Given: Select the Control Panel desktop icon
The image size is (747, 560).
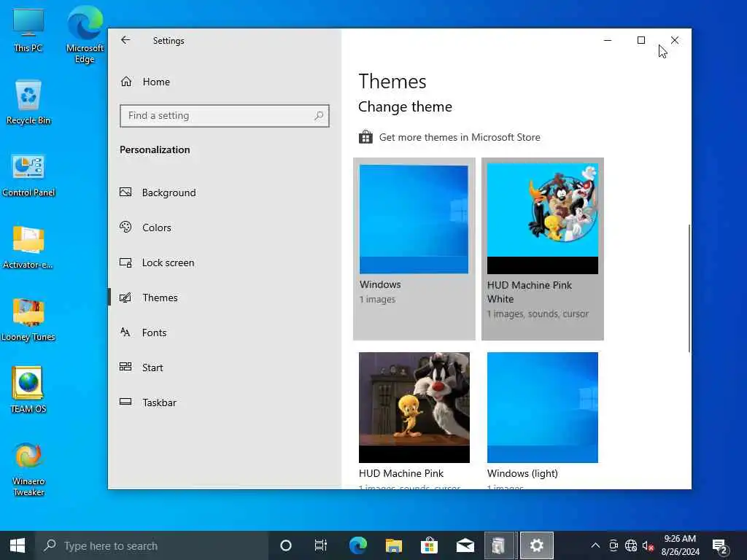Looking at the screenshot, I should [28, 174].
